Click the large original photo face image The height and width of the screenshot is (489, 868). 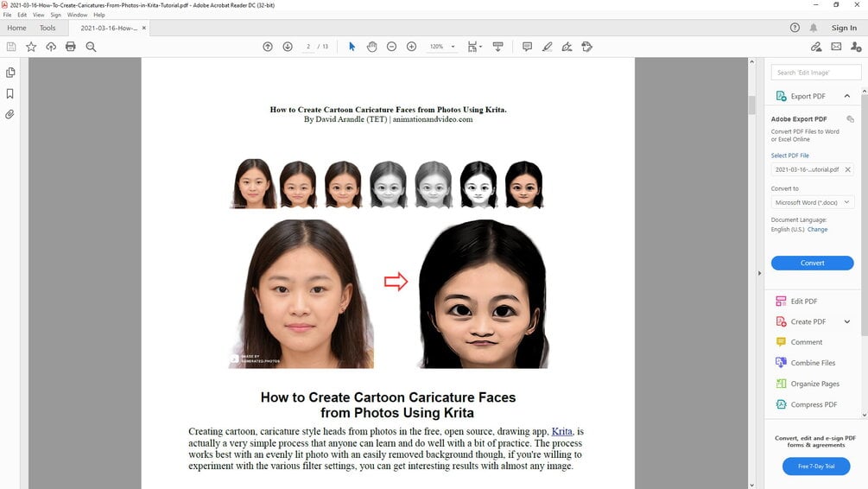(301, 294)
